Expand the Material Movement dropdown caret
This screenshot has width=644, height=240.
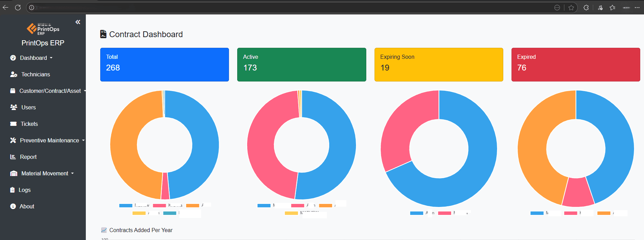click(x=72, y=173)
